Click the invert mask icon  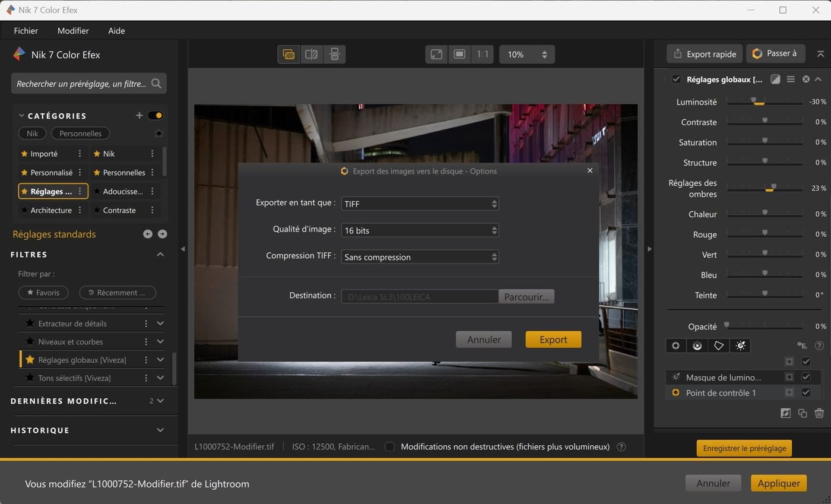785,413
